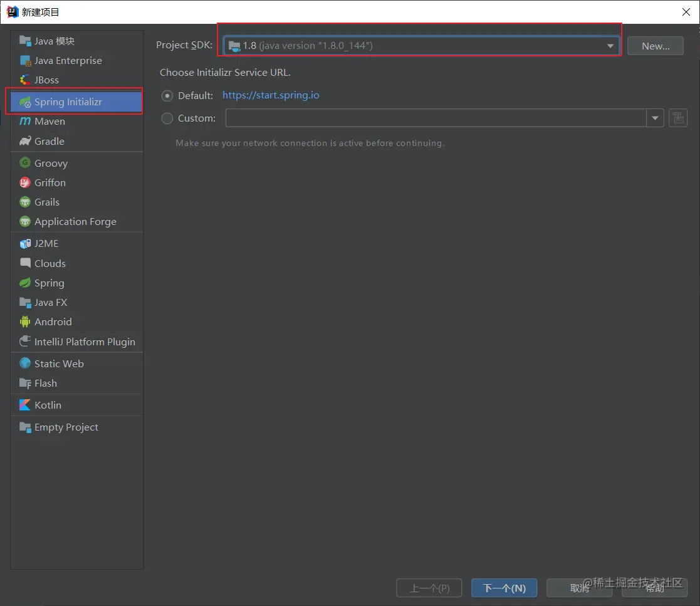This screenshot has width=700, height=606.
Task: Click the Grails icon
Action: [x=25, y=202]
